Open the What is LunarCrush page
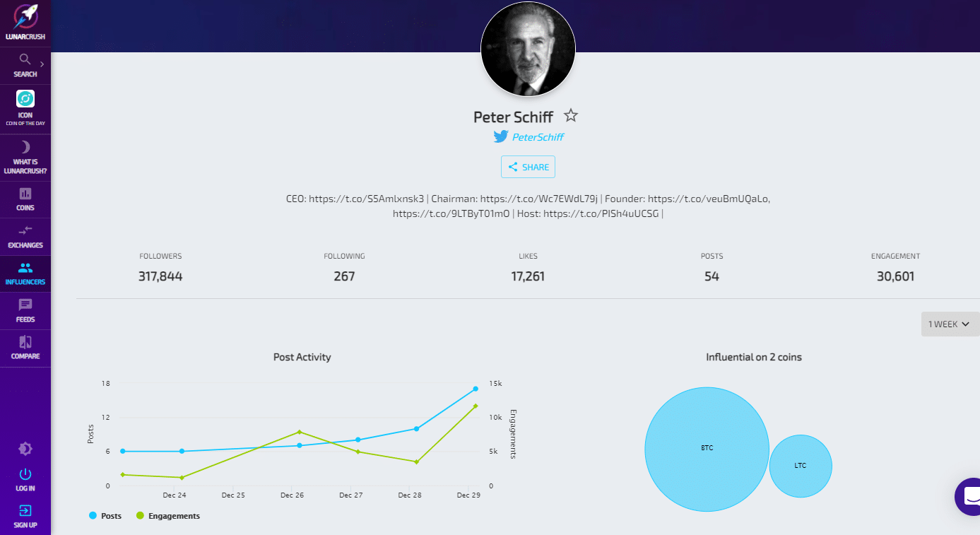The height and width of the screenshot is (535, 980). [x=25, y=148]
